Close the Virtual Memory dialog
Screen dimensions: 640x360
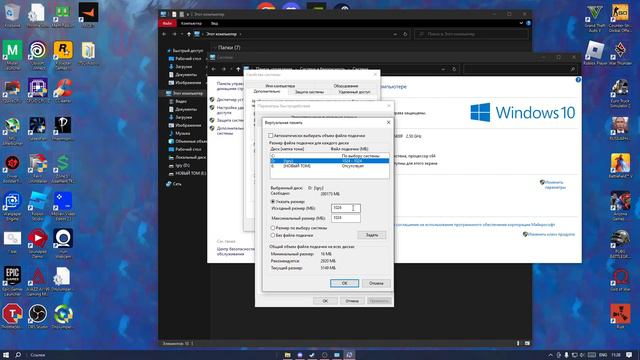(x=388, y=122)
